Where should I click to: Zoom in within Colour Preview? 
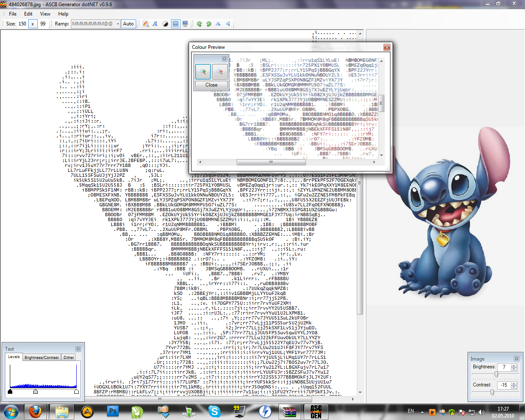pyautogui.click(x=203, y=72)
